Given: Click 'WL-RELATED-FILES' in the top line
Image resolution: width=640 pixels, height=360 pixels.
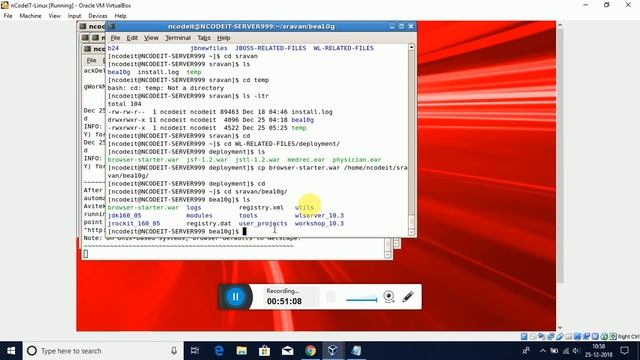Looking at the screenshot, I should coord(344,48).
